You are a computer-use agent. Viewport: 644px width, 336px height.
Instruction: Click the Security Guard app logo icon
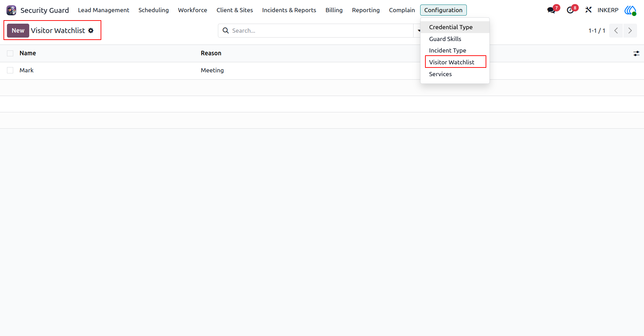tap(11, 10)
